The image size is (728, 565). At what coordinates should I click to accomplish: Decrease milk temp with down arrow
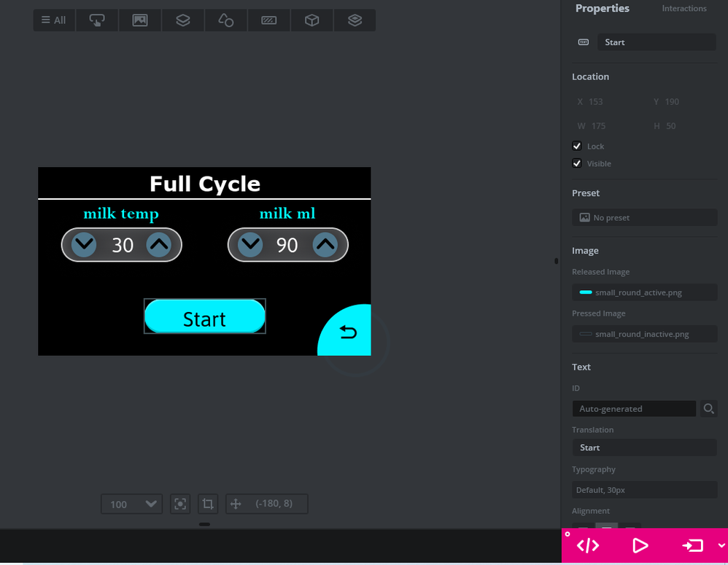tap(84, 244)
